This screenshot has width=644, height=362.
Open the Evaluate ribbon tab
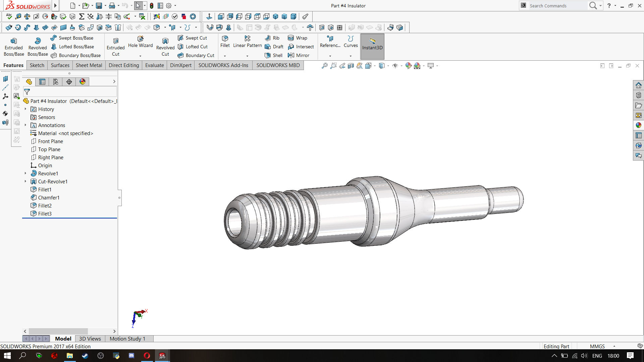click(154, 65)
